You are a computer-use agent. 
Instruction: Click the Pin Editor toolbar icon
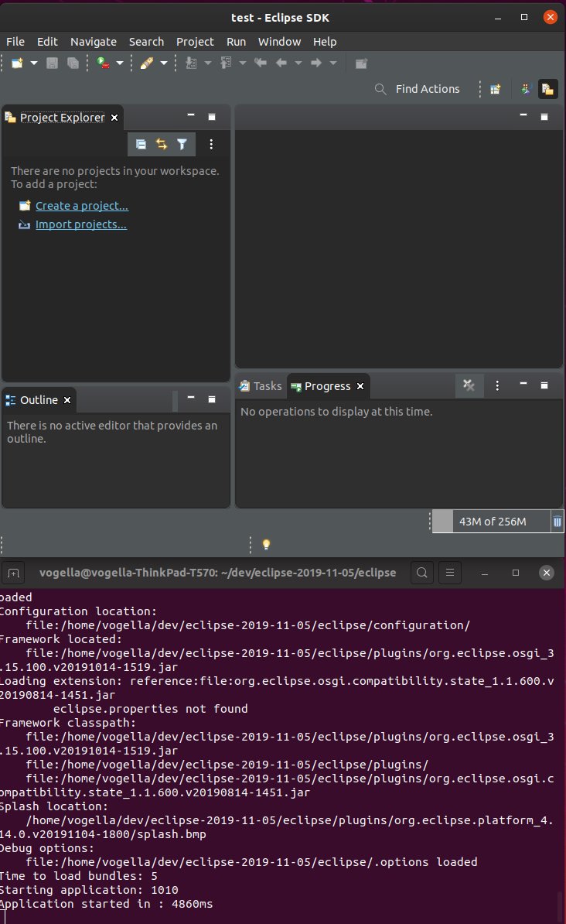pyautogui.click(x=361, y=63)
